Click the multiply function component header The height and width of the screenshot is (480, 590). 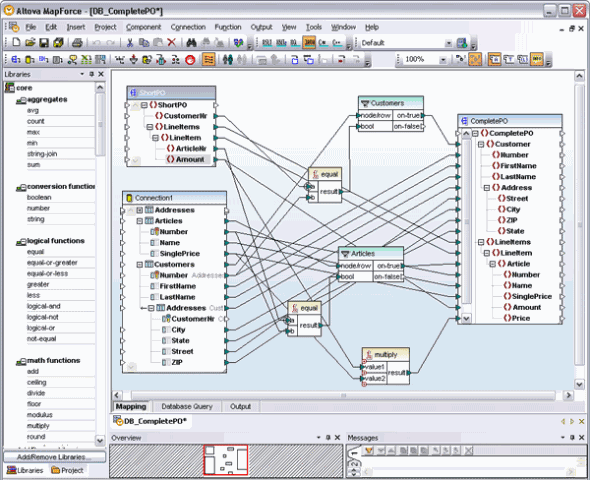(386, 354)
